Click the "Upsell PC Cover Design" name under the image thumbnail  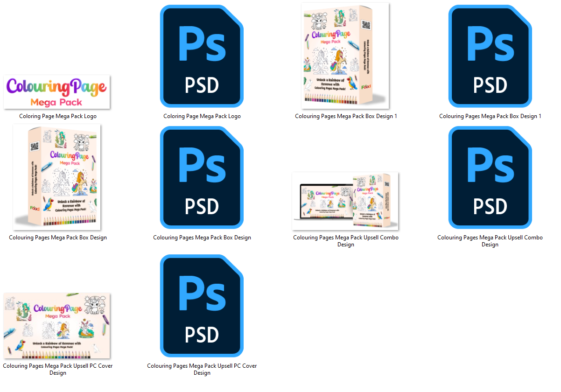58,369
